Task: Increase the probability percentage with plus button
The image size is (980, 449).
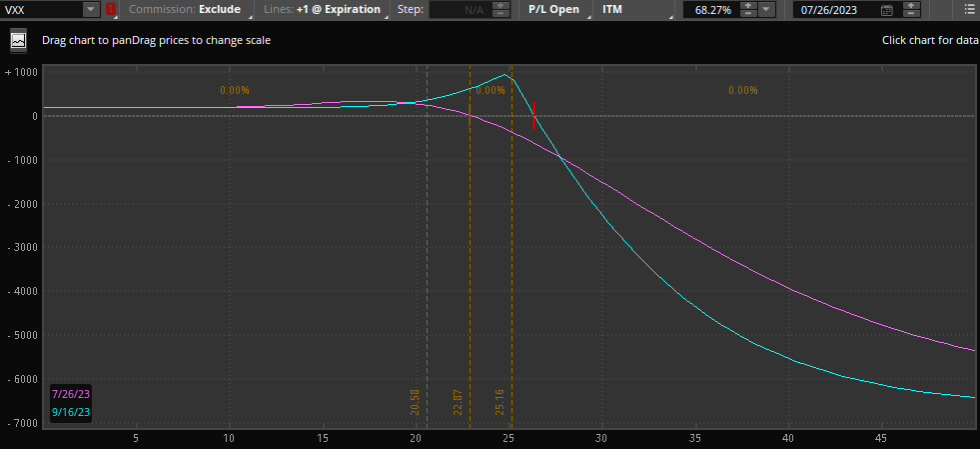Action: [746, 5]
